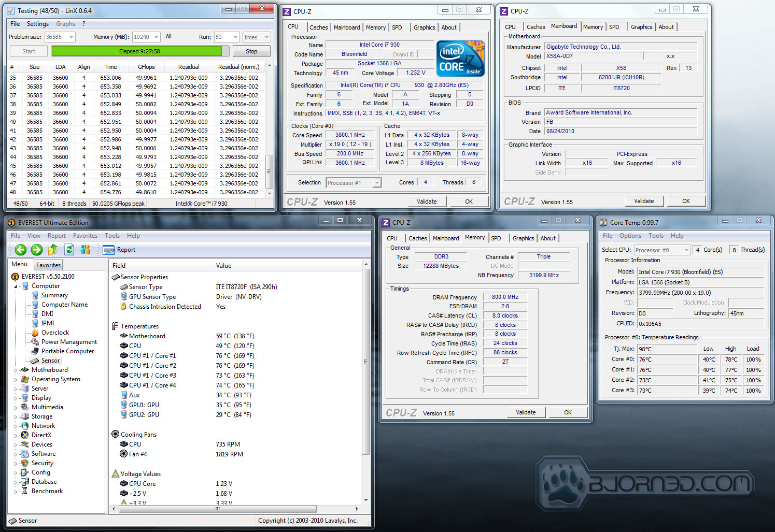Open Graphics tab in Mainboard CPU-Z window
Image resolution: width=775 pixels, height=532 pixels.
pyautogui.click(x=641, y=27)
